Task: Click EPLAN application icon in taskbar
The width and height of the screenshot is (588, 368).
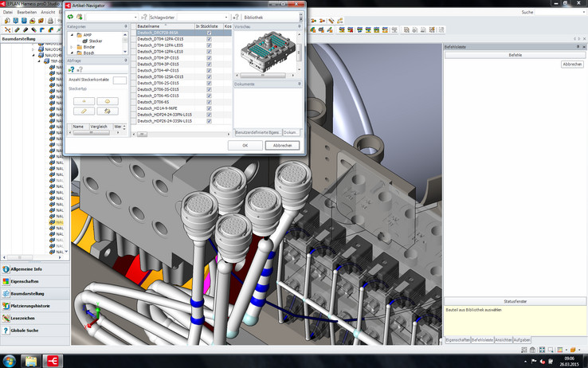Action: pos(53,362)
